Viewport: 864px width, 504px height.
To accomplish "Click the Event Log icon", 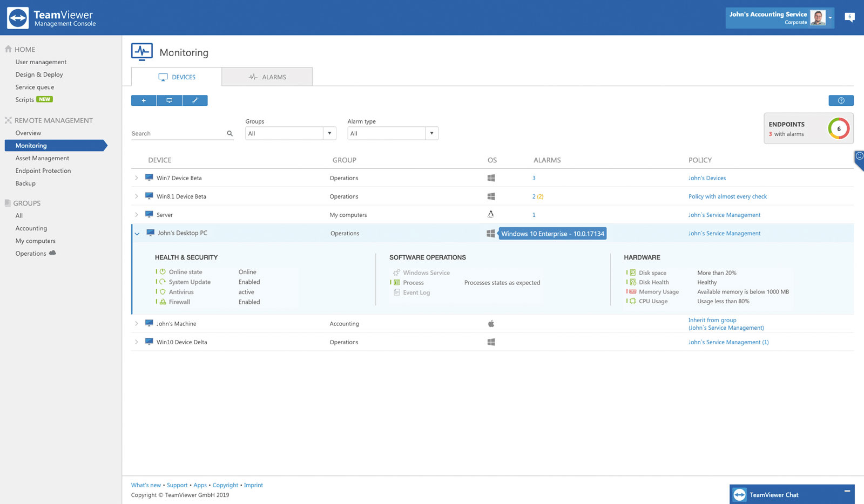I will (397, 292).
